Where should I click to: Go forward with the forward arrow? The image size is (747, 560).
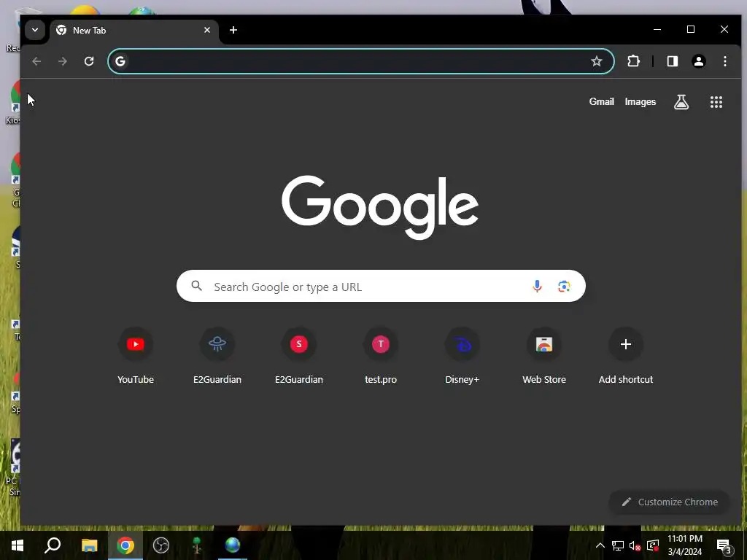click(x=63, y=61)
